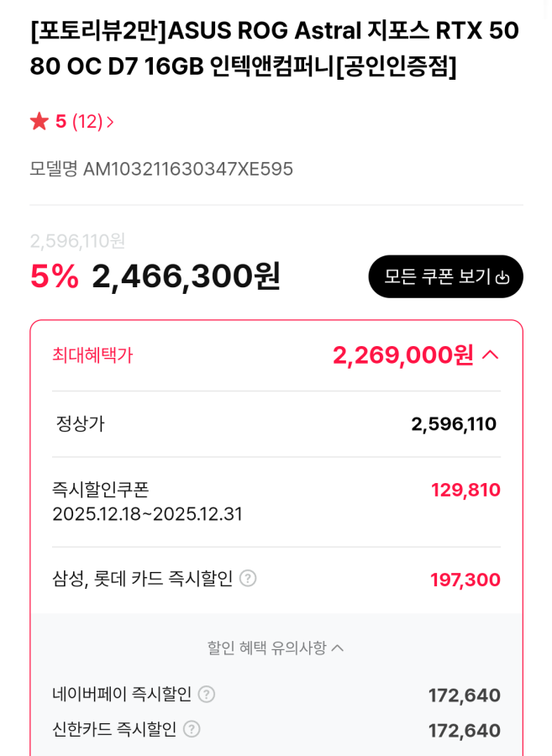Open all coupons with 모든 쿠폰 보기

[445, 276]
